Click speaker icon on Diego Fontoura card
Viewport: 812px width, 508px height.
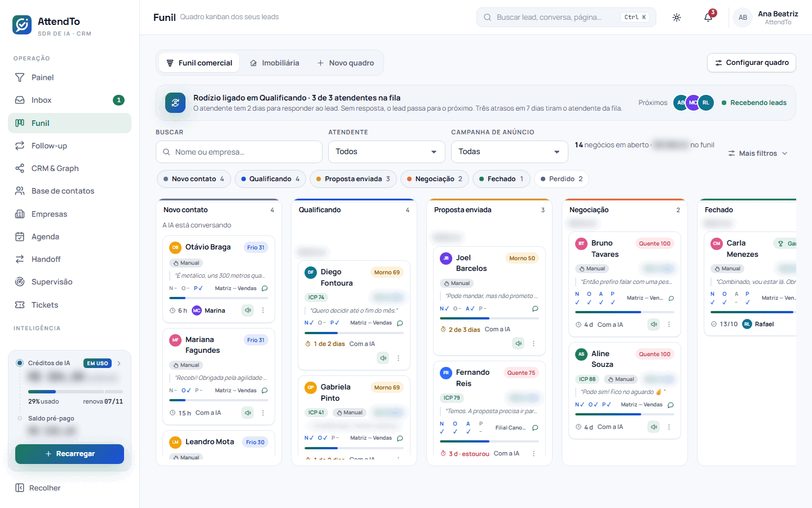(383, 358)
